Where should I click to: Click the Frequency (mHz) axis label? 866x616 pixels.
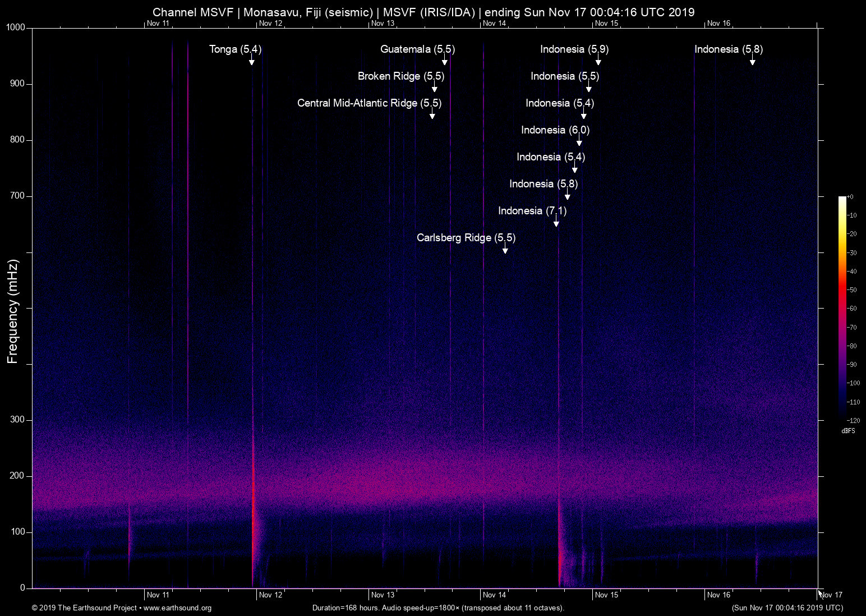13,311
